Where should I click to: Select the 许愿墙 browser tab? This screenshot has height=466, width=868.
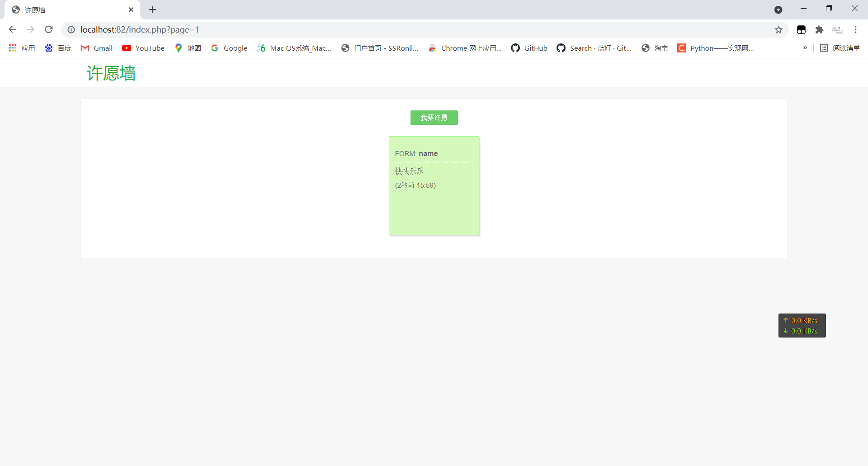click(72, 10)
